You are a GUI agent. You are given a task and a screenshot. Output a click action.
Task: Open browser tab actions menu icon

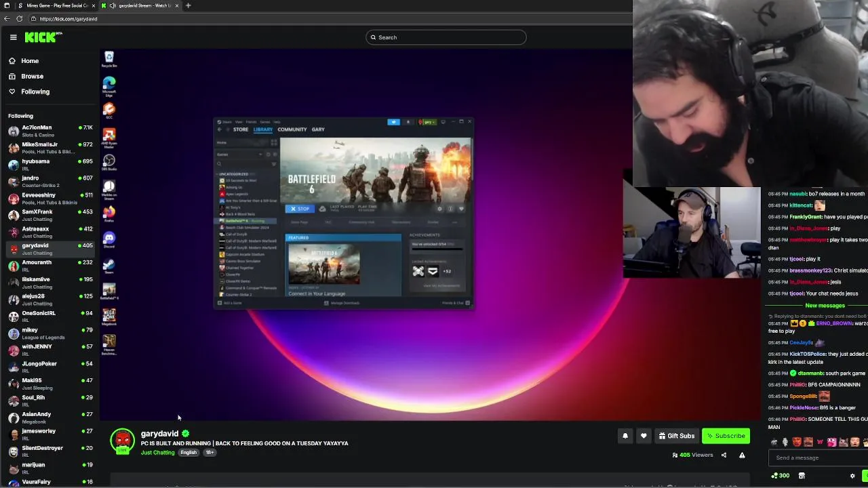coord(7,5)
